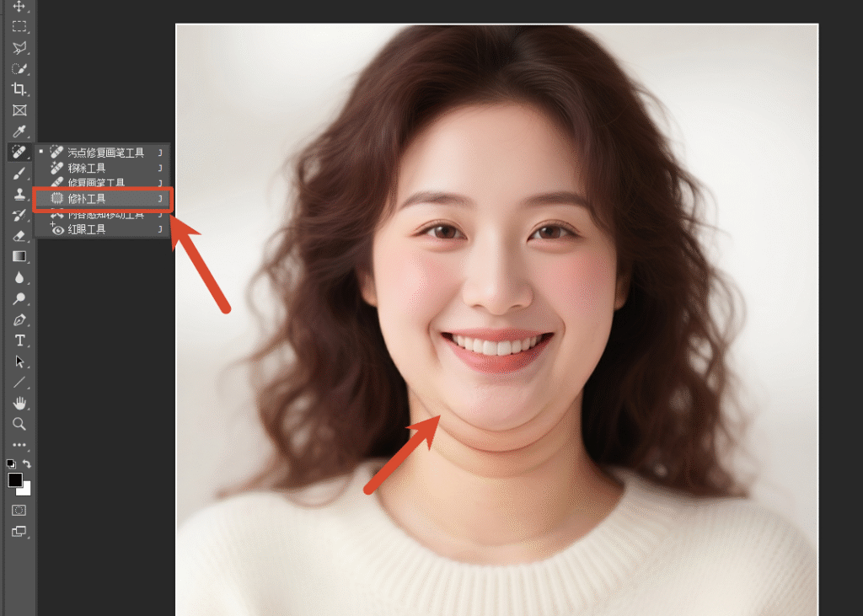Select the Horizontal Type tool
The width and height of the screenshot is (863, 616).
click(19, 340)
